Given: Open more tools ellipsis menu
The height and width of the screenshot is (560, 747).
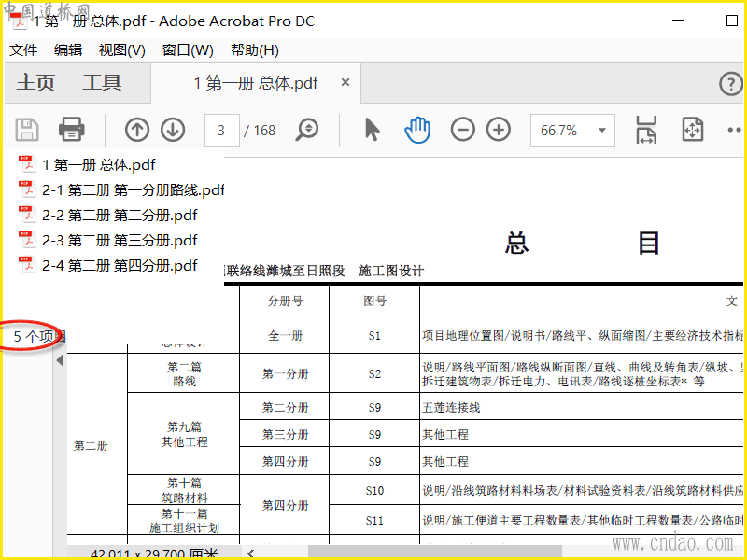Looking at the screenshot, I should click(x=734, y=130).
